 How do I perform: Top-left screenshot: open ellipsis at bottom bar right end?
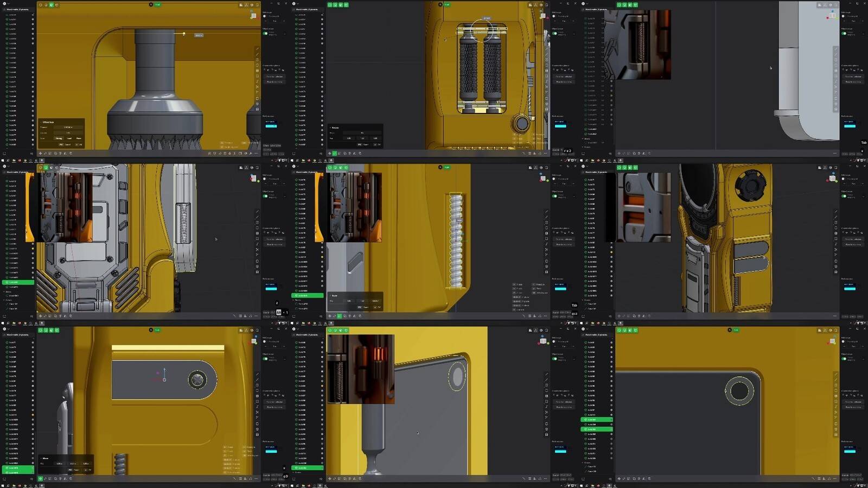tap(256, 153)
